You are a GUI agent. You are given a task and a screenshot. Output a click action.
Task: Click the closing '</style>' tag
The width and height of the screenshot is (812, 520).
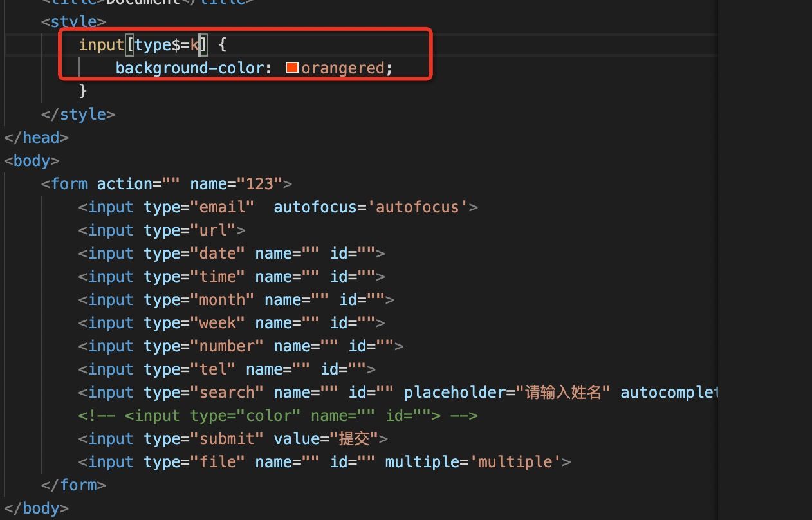78,114
